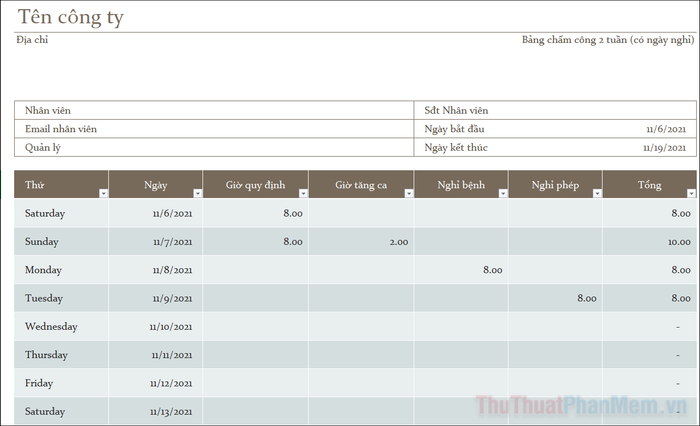This screenshot has height=426, width=700.
Task: Open the Thứ column filter dropdown
Action: (104, 193)
